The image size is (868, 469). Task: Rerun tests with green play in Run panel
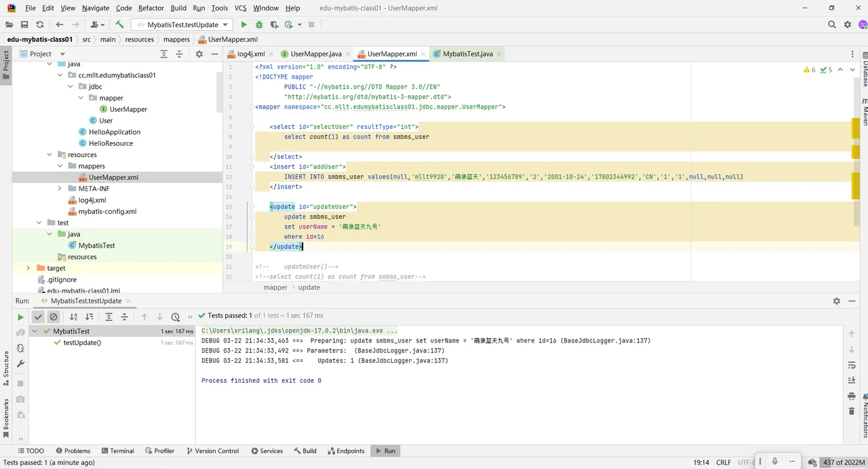point(20,317)
